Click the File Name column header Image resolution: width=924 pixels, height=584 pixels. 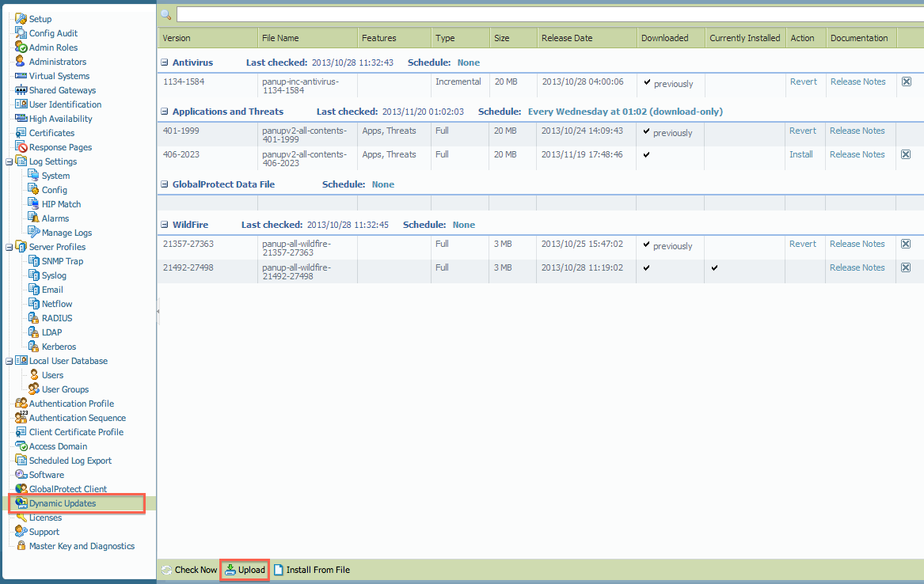(x=308, y=38)
